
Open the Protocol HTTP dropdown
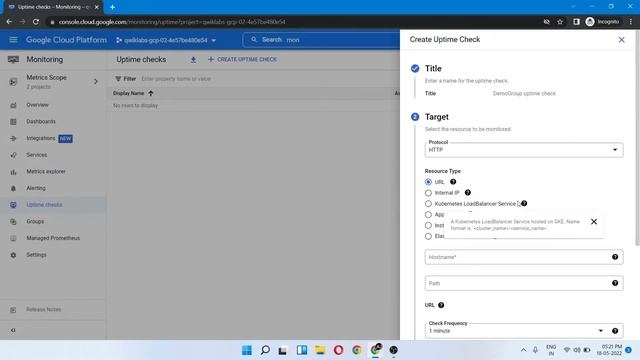point(524,150)
